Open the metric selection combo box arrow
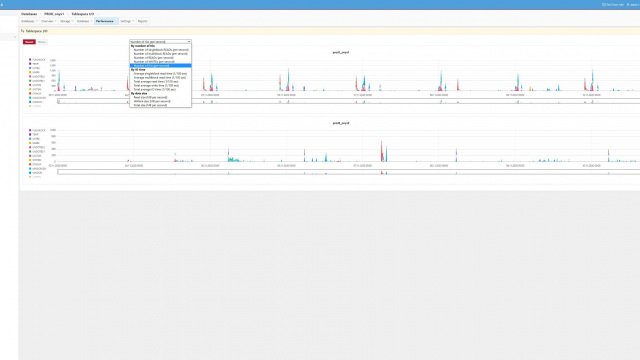 click(x=189, y=42)
